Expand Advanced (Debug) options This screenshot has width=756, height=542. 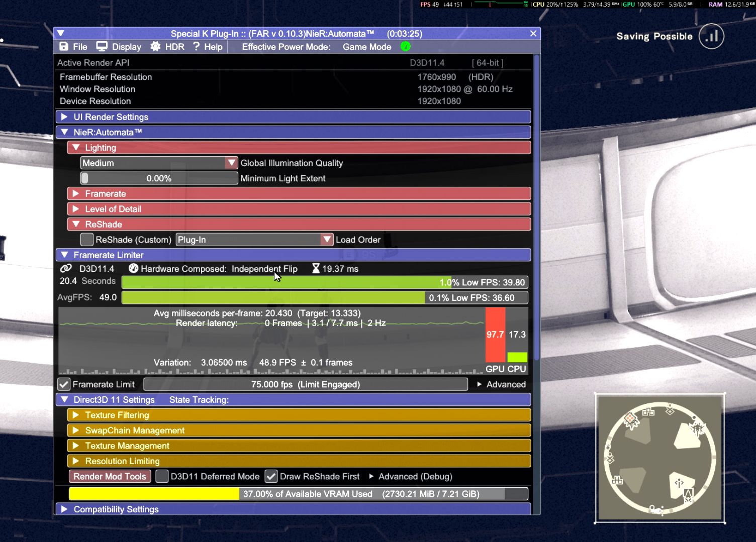(x=411, y=476)
